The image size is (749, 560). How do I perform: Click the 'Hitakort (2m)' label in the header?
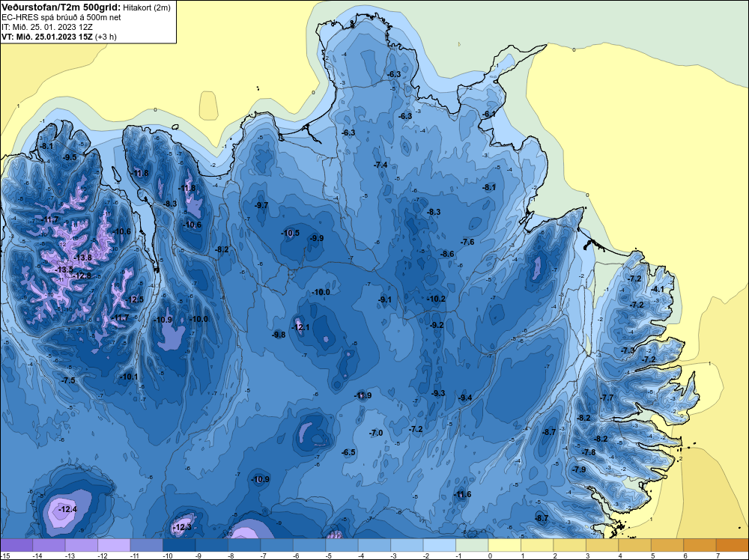click(x=147, y=7)
